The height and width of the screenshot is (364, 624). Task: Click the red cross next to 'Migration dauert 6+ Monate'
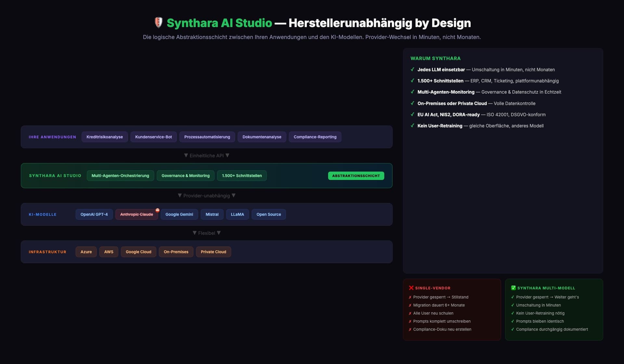(410, 305)
